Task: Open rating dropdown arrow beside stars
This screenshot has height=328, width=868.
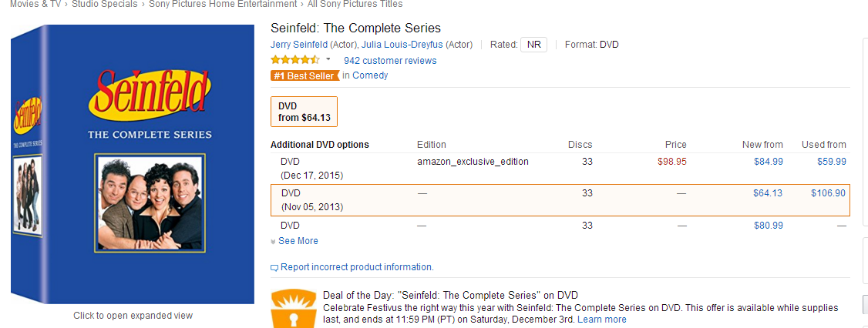Action: [x=328, y=59]
